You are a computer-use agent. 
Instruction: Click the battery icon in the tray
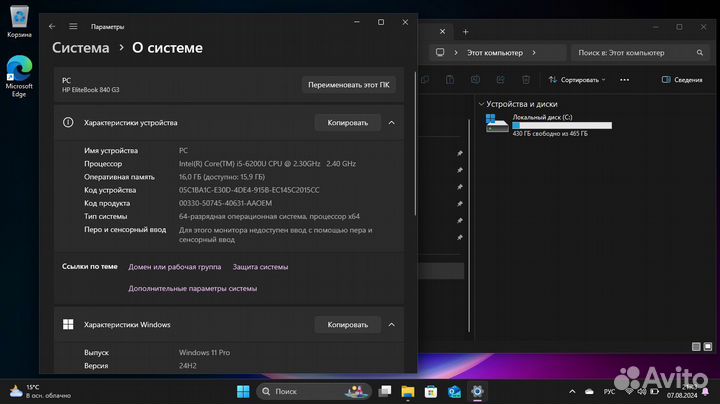tap(654, 392)
